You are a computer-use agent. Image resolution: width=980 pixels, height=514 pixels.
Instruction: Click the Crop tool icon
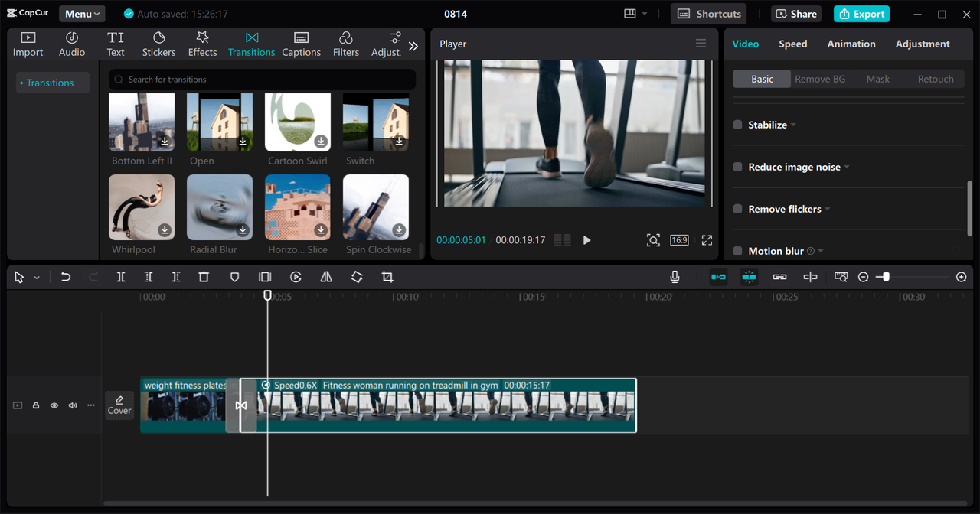pyautogui.click(x=387, y=277)
